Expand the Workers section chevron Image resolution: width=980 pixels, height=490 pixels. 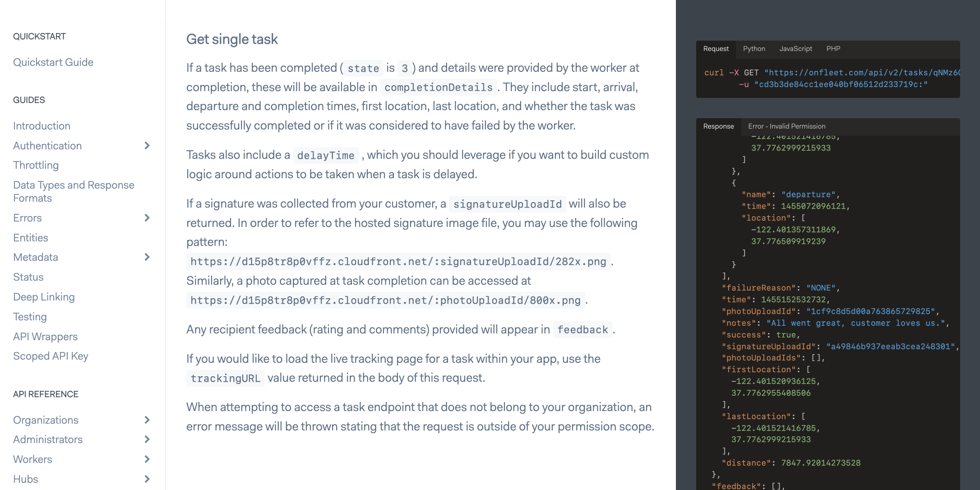click(x=147, y=459)
